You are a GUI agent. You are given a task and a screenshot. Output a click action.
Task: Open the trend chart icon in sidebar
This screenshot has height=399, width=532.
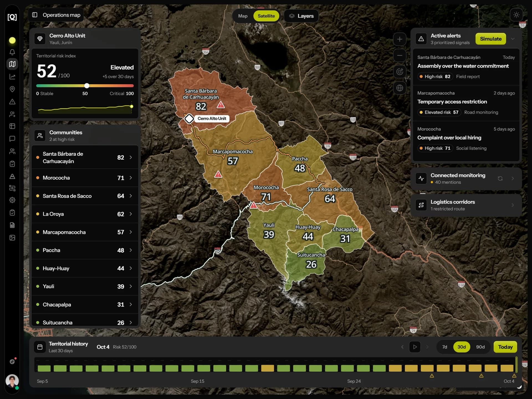click(x=12, y=77)
